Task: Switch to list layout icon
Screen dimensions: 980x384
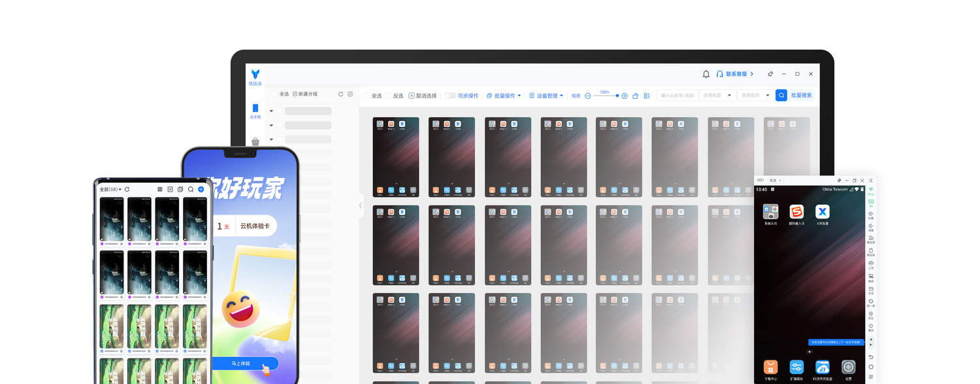Action: [x=647, y=96]
